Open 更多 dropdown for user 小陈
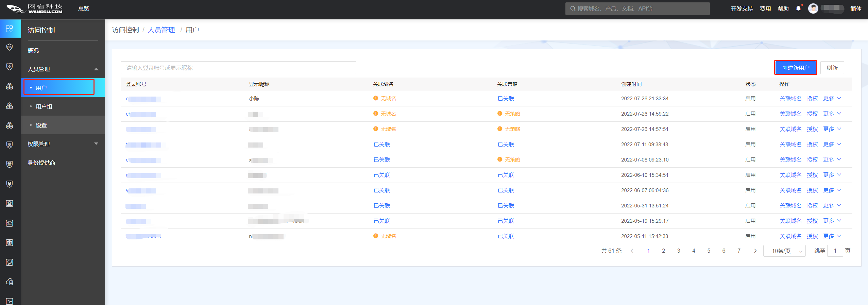This screenshot has height=305, width=868. click(832, 99)
